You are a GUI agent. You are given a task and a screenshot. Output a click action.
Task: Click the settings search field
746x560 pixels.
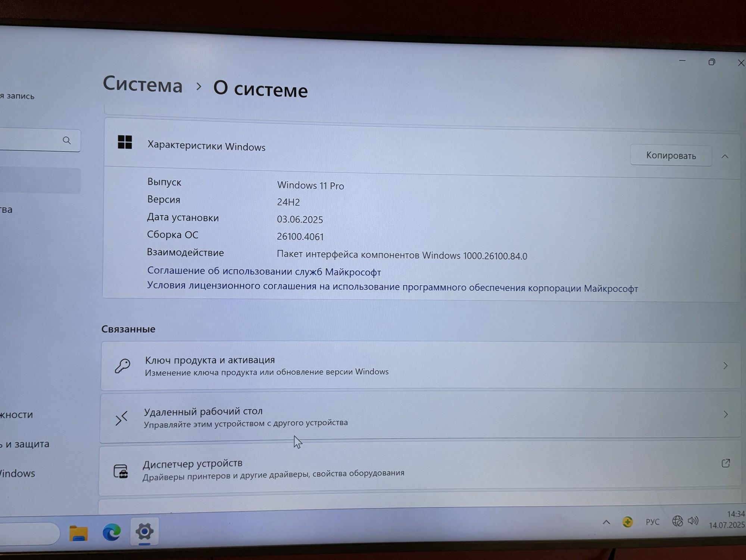click(x=40, y=140)
